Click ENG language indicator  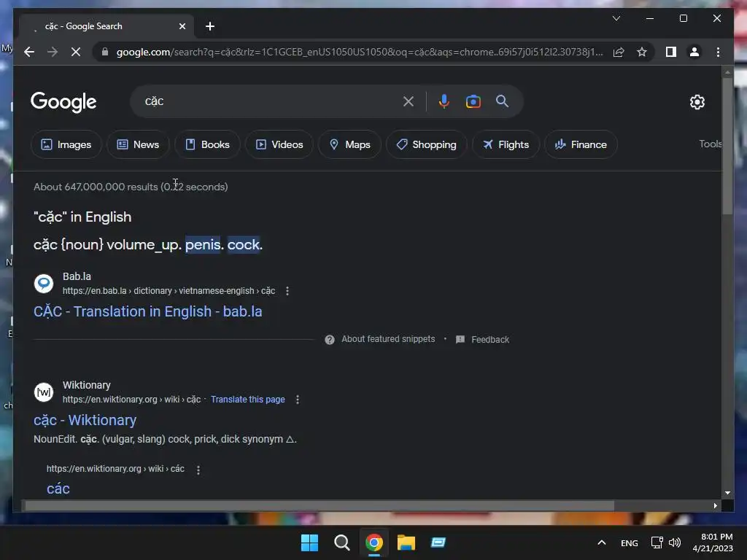click(x=630, y=542)
